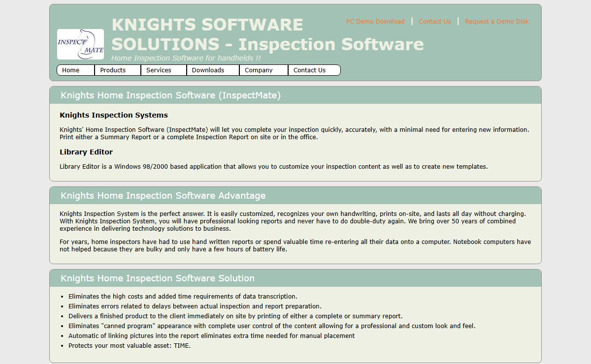Open the Contact Us navigation tab
Screen dimensions: 591x364
(314, 70)
